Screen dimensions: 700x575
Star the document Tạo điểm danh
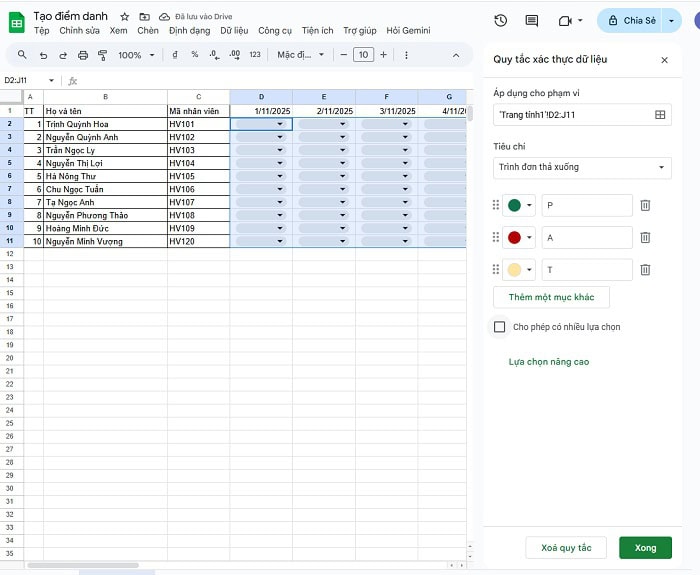click(x=125, y=17)
